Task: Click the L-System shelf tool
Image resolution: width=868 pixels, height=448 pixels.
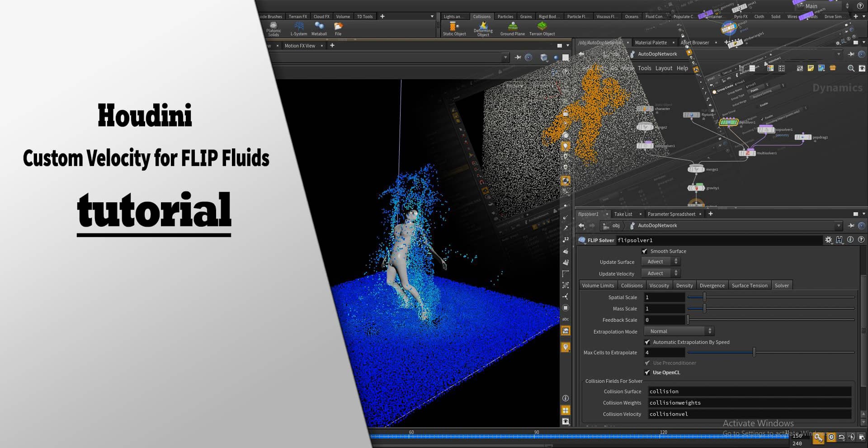Action: click(x=298, y=29)
